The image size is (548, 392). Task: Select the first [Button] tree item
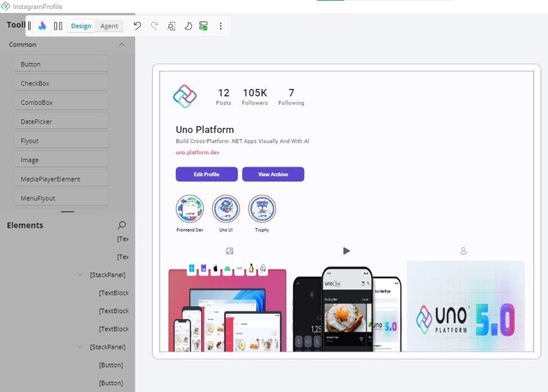coord(111,365)
